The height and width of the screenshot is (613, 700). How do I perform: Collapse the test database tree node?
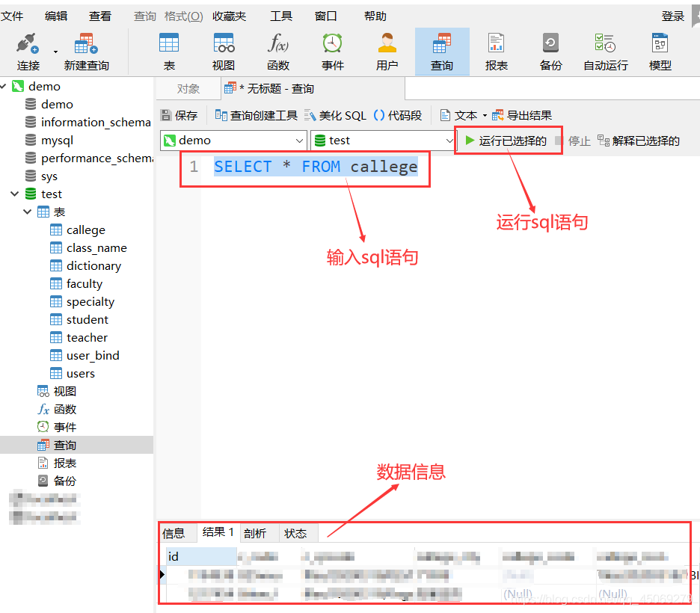[13, 194]
